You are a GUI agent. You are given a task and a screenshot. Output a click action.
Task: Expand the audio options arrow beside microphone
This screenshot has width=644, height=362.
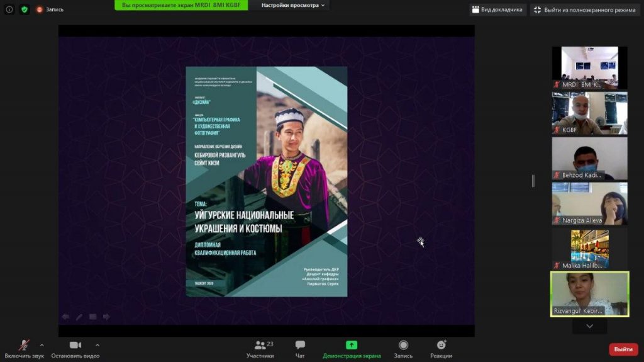42,345
